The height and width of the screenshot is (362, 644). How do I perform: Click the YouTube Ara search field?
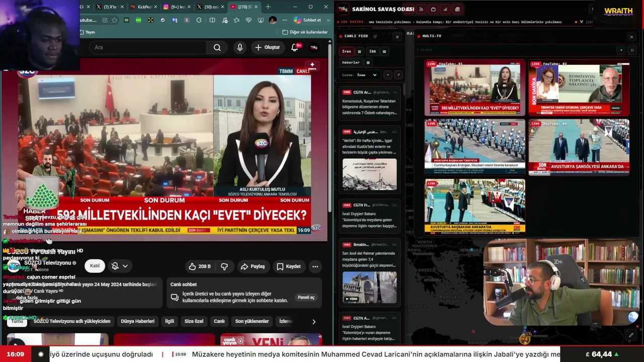click(x=148, y=47)
